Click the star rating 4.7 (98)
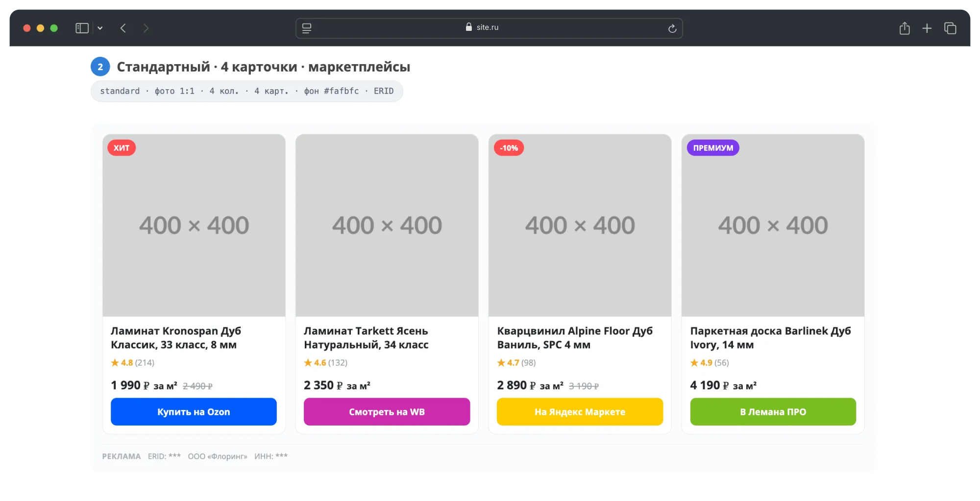Screen dimensions: 980x501 pyautogui.click(x=516, y=363)
